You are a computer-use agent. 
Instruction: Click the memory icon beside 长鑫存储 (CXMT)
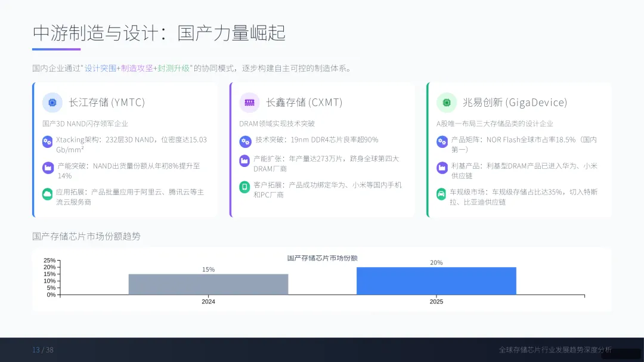click(x=249, y=103)
